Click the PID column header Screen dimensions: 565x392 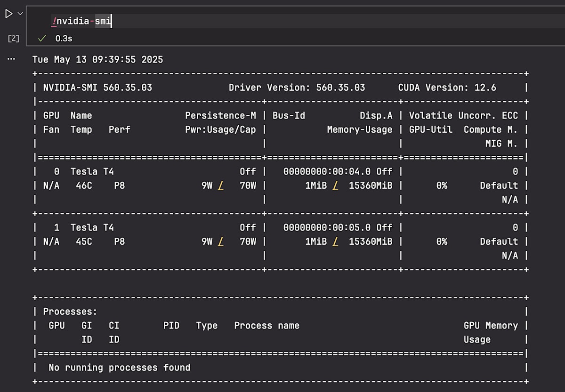171,326
